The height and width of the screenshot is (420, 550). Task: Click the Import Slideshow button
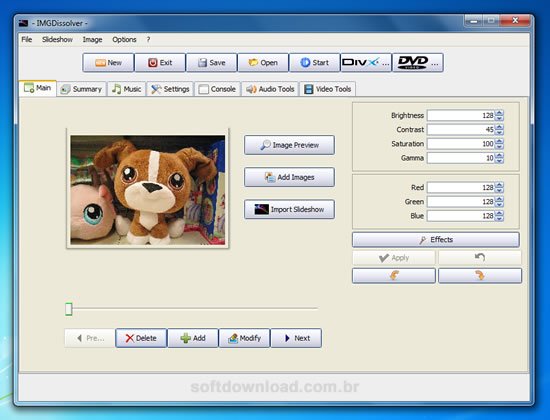coord(289,209)
